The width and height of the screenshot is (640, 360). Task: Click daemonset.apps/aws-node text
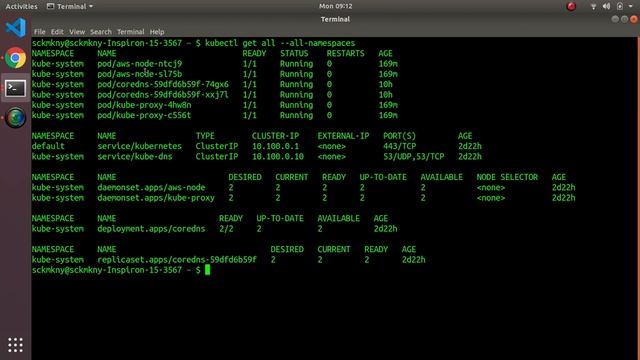tap(151, 187)
